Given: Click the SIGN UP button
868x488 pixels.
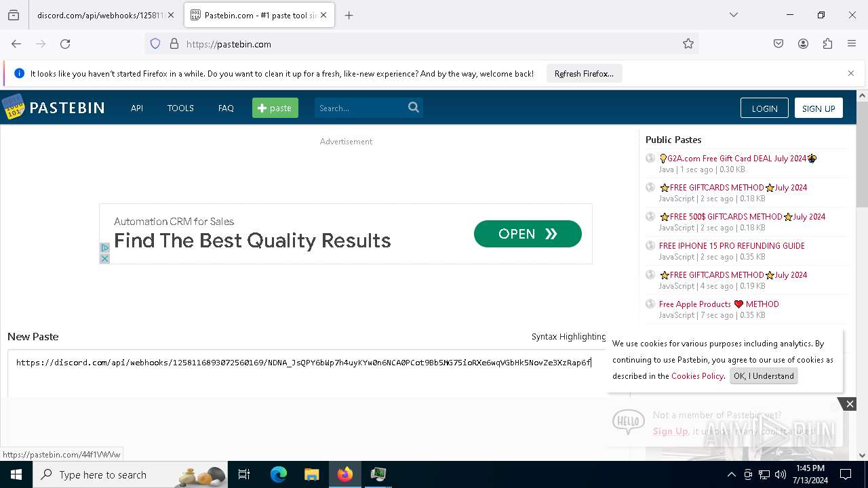Looking at the screenshot, I should [x=818, y=108].
